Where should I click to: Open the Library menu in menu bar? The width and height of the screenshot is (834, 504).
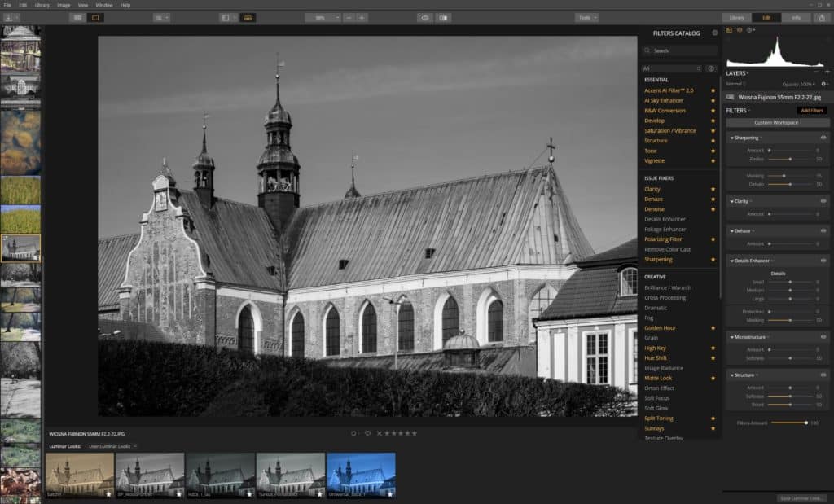tap(41, 5)
